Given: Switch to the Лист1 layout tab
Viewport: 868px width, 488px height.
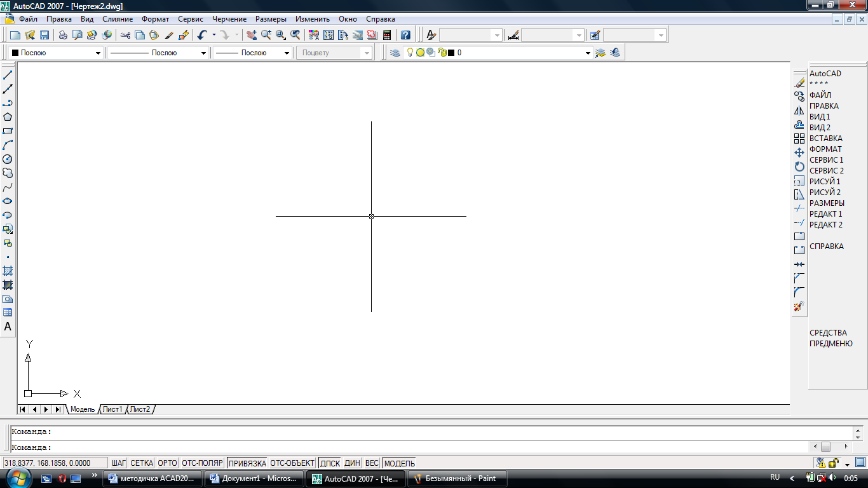Looking at the screenshot, I should pyautogui.click(x=112, y=409).
